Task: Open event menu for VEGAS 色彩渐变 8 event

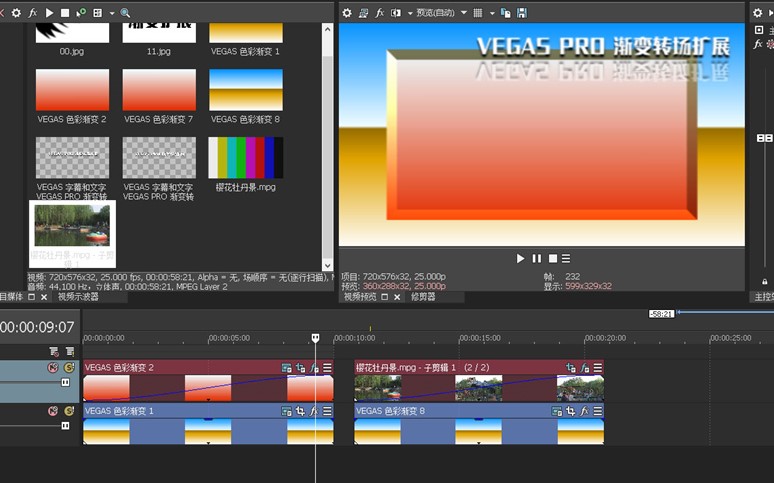Action: [x=598, y=411]
